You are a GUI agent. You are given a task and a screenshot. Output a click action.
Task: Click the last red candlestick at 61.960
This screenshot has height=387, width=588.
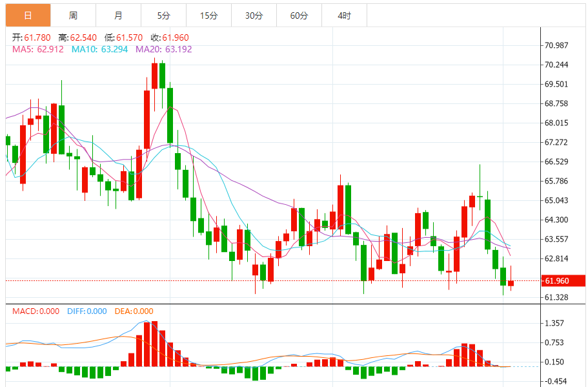tap(511, 284)
